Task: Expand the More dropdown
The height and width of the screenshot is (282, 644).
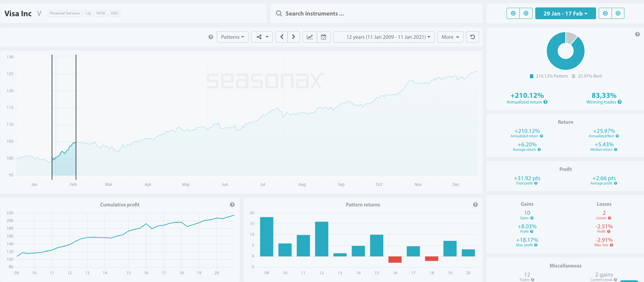Action: [450, 37]
